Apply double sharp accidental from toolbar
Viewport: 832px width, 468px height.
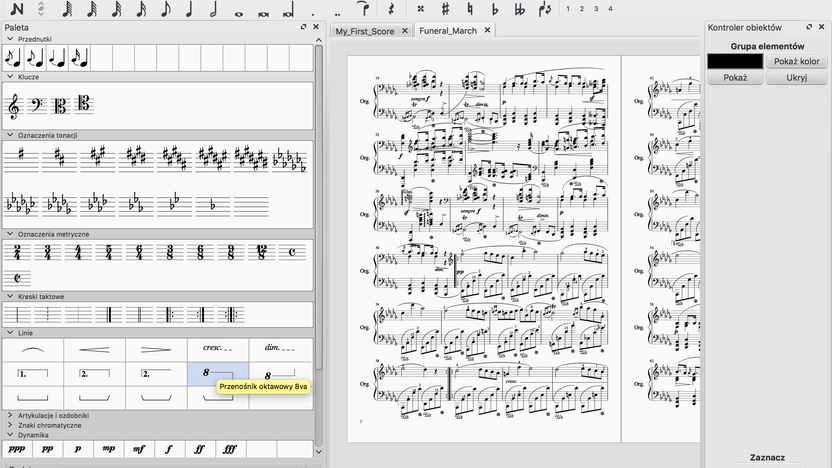tap(420, 9)
